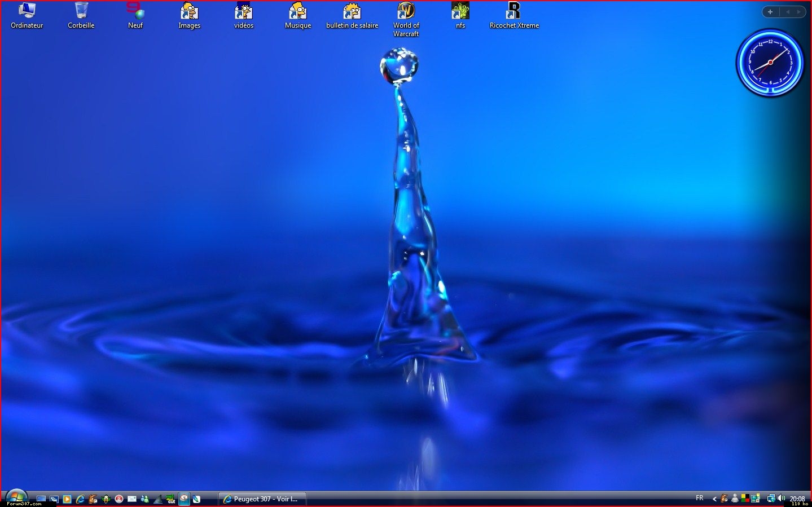Launch Internet Explorer from Quick Launch

pyautogui.click(x=80, y=499)
